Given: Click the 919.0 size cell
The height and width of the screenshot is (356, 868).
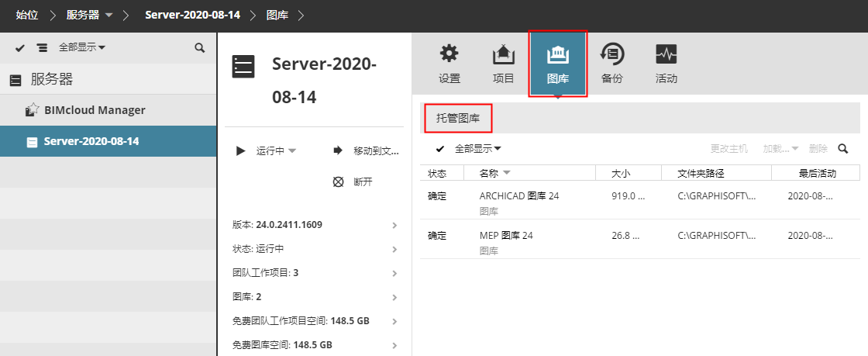Looking at the screenshot, I should pyautogui.click(x=629, y=196).
